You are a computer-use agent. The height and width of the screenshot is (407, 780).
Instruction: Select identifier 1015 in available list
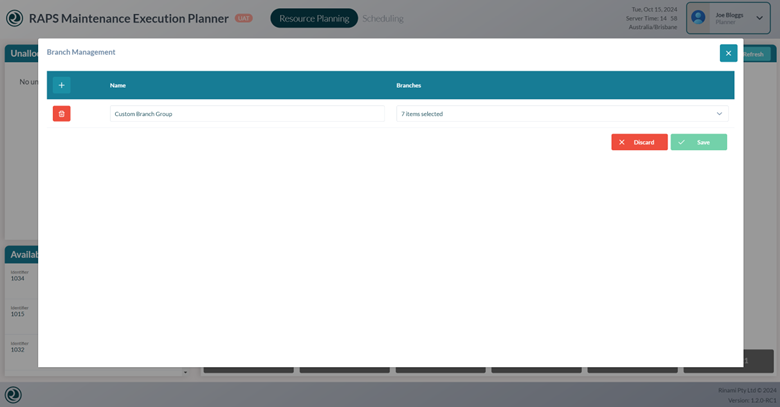(x=18, y=314)
